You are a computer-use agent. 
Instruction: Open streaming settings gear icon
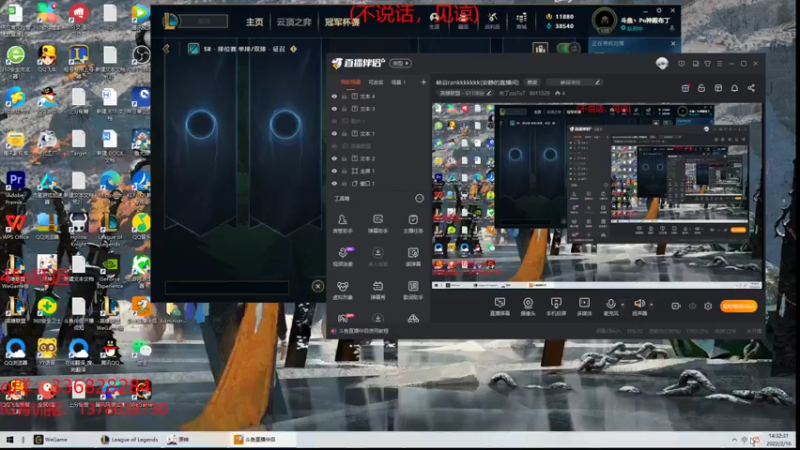pyautogui.click(x=708, y=306)
